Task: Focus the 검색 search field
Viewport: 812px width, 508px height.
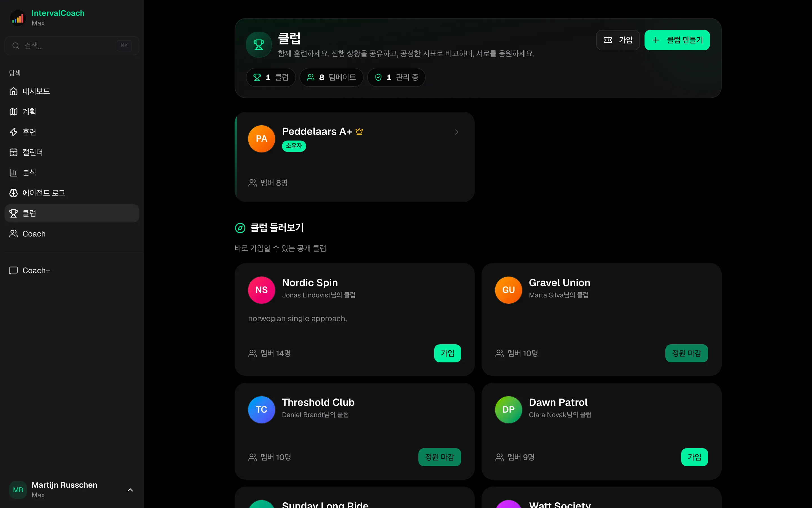Action: pos(72,46)
